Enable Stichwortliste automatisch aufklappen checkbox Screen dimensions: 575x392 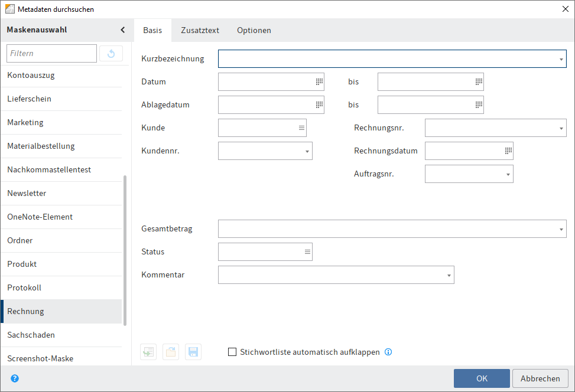[232, 352]
